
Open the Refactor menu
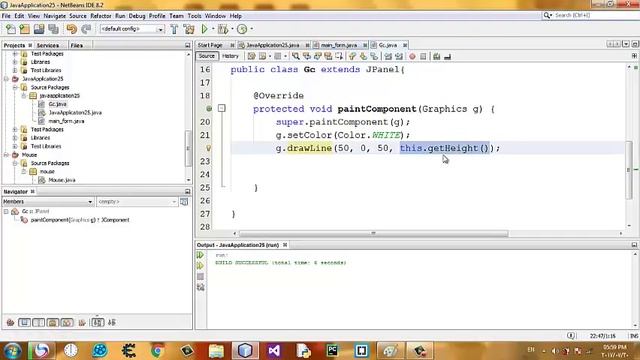(x=101, y=16)
